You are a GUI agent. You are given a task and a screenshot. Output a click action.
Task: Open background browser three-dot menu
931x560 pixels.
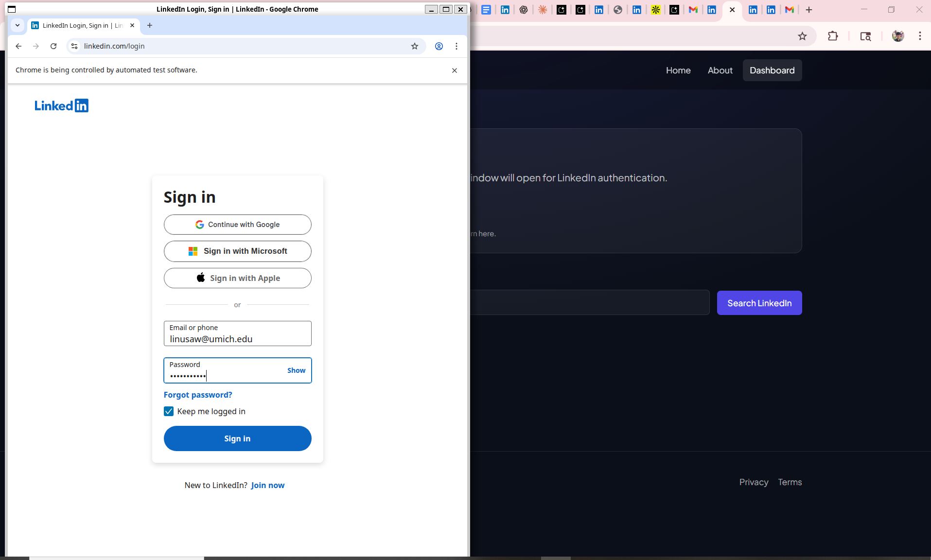[920, 36]
